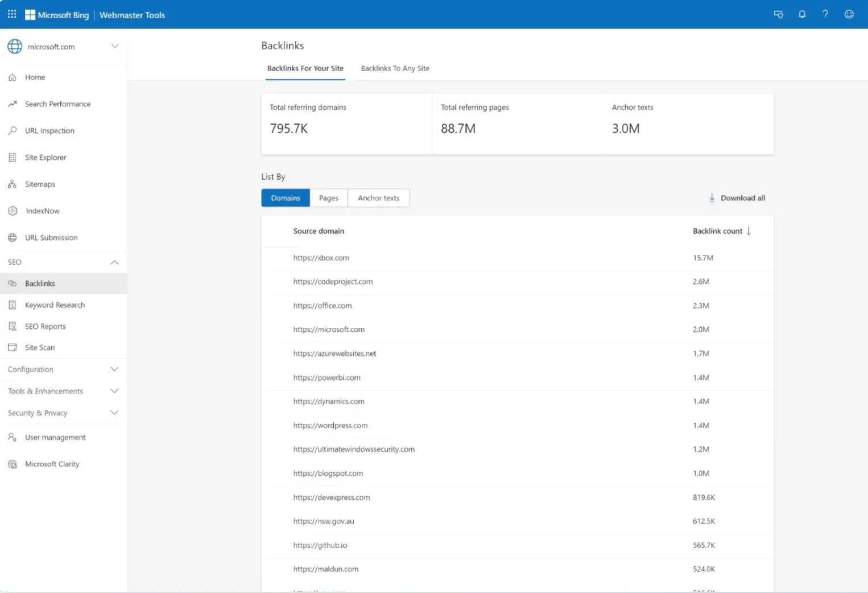Image resolution: width=868 pixels, height=593 pixels.
Task: Click the https://blogspot.com domain
Action: [x=328, y=473]
